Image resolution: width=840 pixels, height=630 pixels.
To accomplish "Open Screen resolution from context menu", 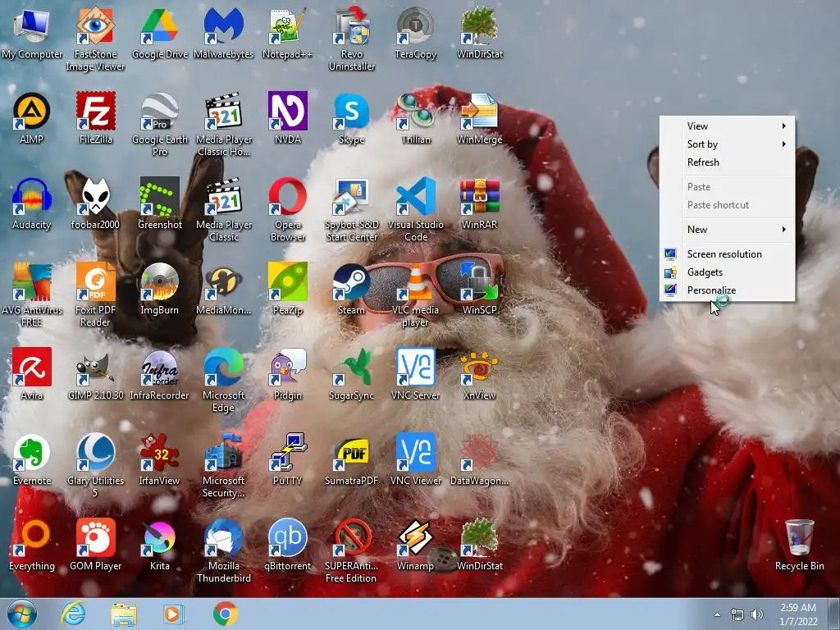I will (x=727, y=254).
